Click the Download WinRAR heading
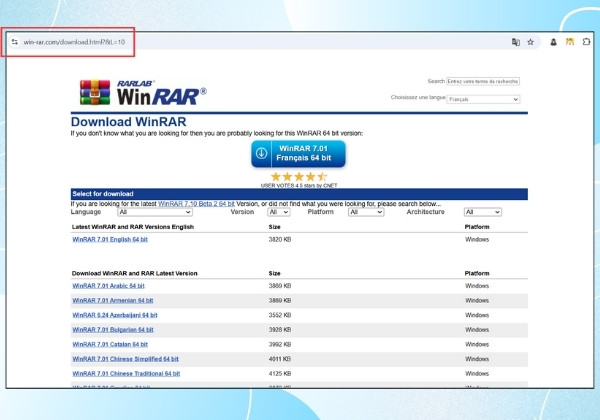Screen dimensions: 600x420 tap(129, 122)
